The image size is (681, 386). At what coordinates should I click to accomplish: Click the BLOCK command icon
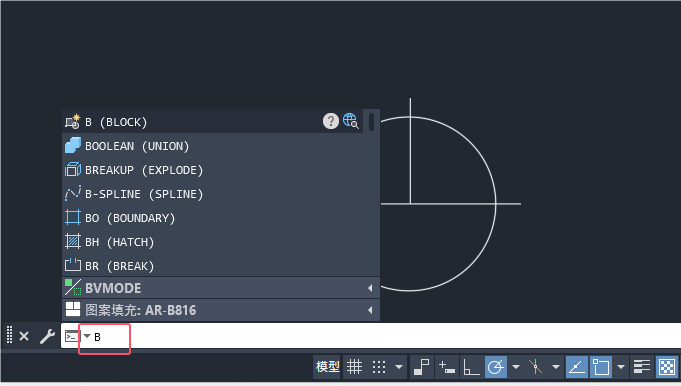pos(73,122)
